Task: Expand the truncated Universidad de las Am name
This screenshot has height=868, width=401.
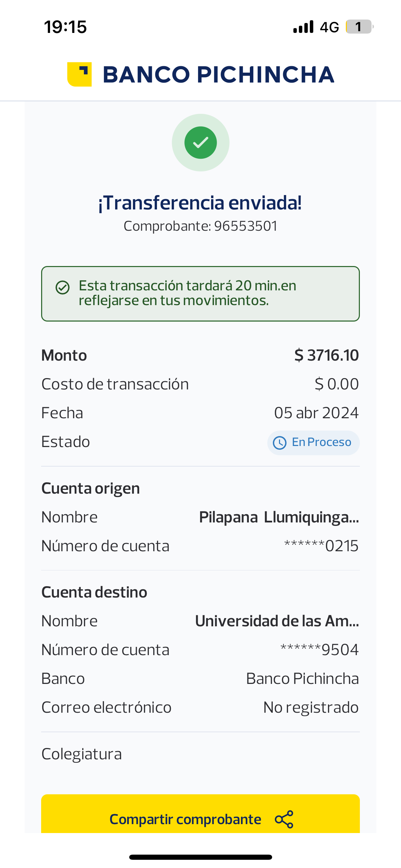Action: pos(277,621)
